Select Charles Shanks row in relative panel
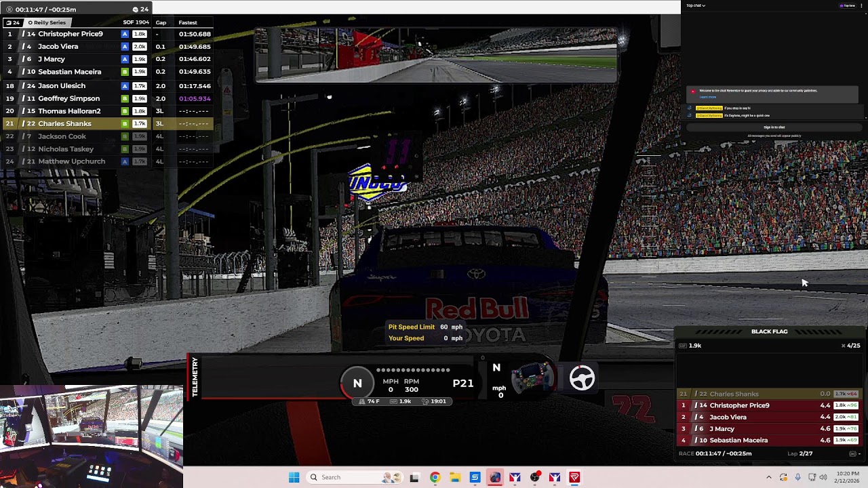The width and height of the screenshot is (868, 488). [769, 394]
